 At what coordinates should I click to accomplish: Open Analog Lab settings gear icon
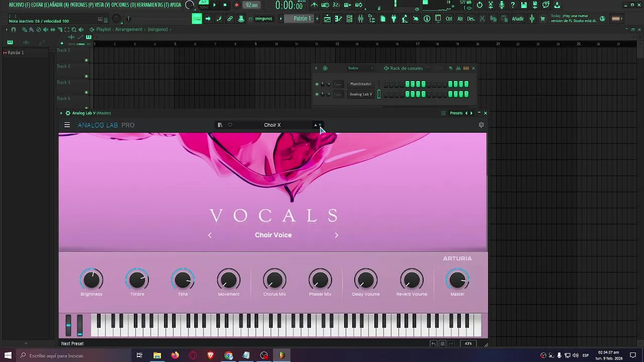tap(481, 125)
